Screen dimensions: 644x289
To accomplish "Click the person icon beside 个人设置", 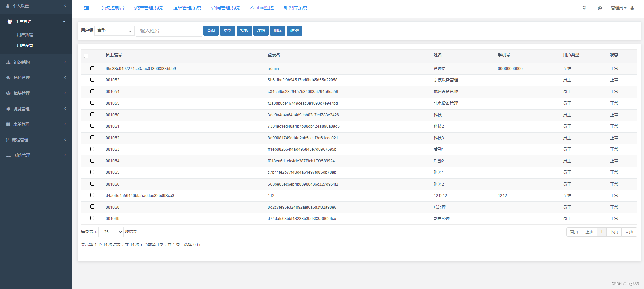I will tap(8, 6).
